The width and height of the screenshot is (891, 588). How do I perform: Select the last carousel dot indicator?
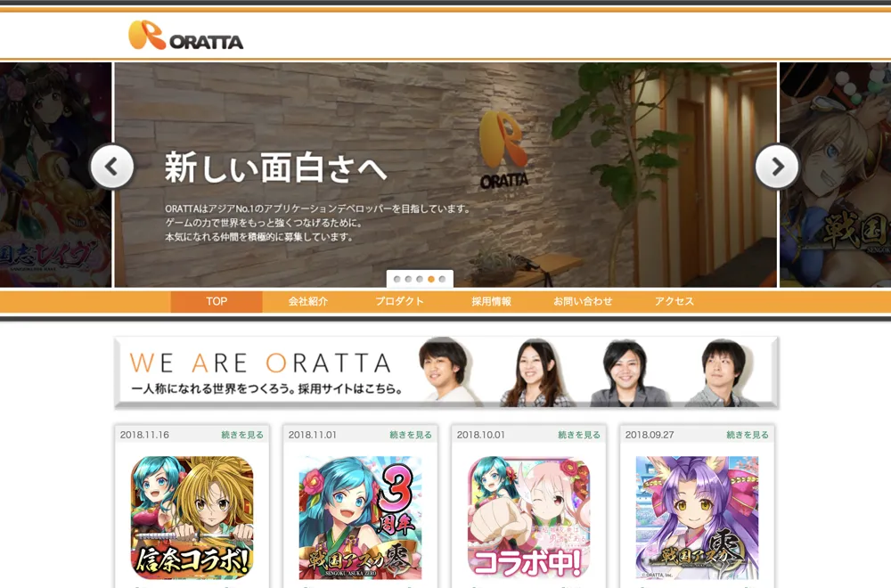(442, 279)
